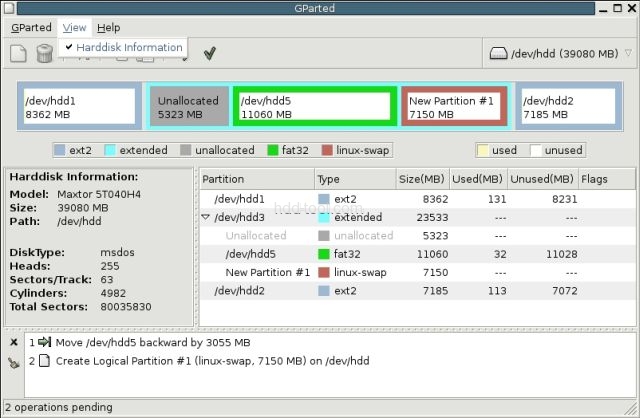Click the hard disk icon beside /dev/hdd
This screenshot has height=418, width=640.
coord(498,53)
